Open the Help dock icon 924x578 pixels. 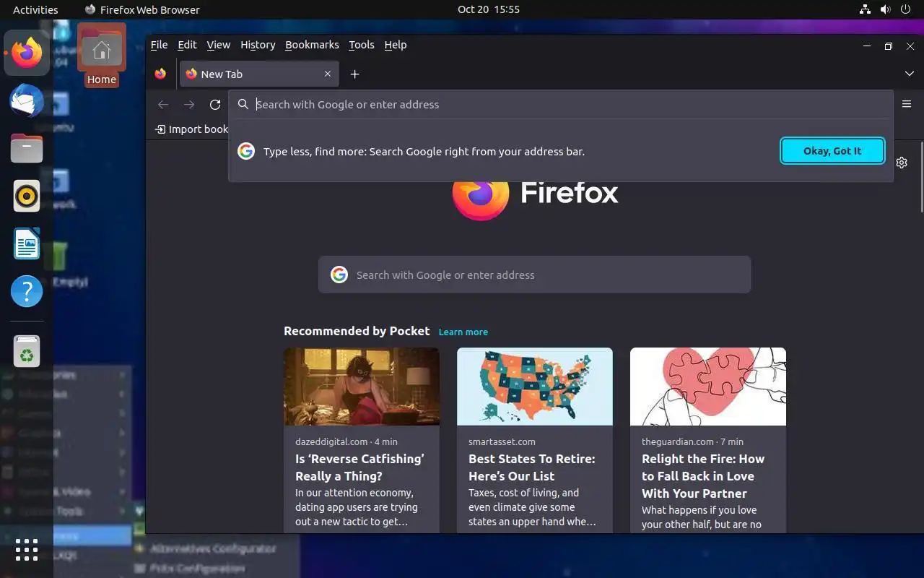pos(27,291)
